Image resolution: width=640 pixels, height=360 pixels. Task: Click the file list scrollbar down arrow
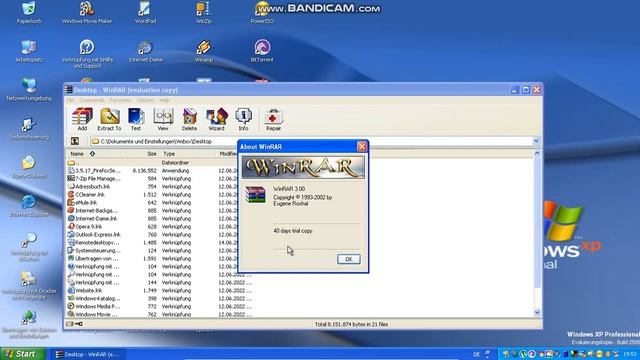click(x=537, y=312)
